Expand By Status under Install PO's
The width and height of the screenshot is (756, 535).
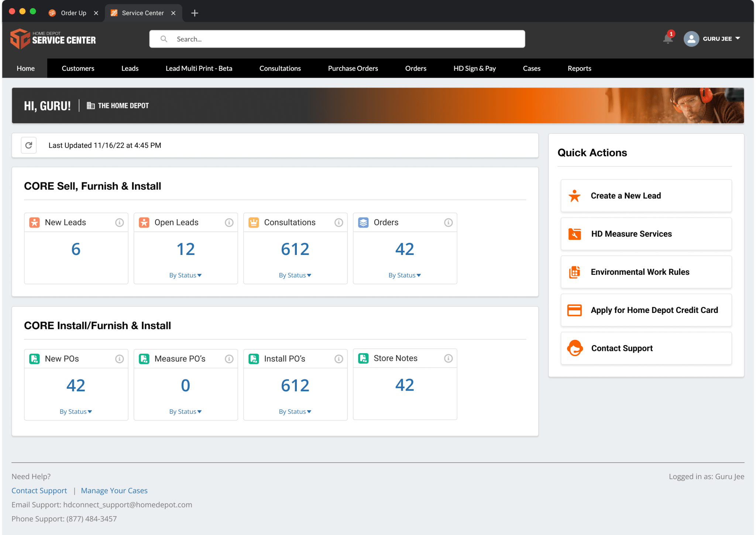tap(295, 412)
